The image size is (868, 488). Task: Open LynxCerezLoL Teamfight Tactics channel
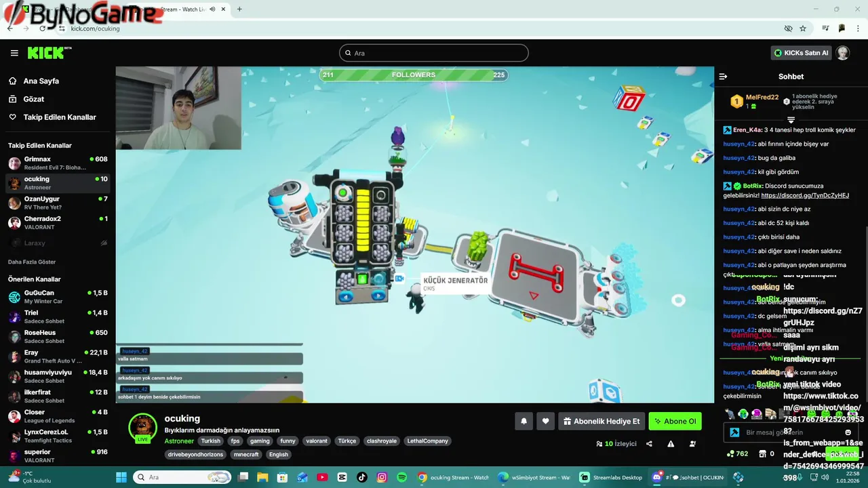point(58,436)
